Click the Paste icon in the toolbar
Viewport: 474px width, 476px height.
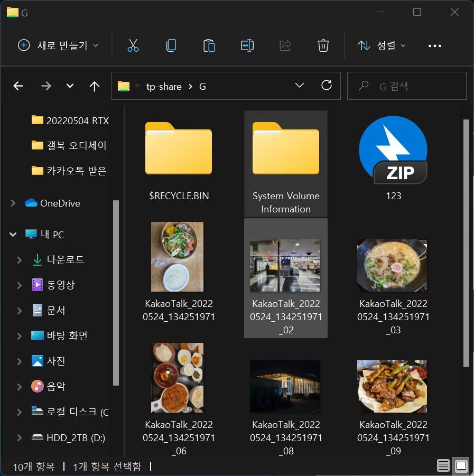coord(209,45)
